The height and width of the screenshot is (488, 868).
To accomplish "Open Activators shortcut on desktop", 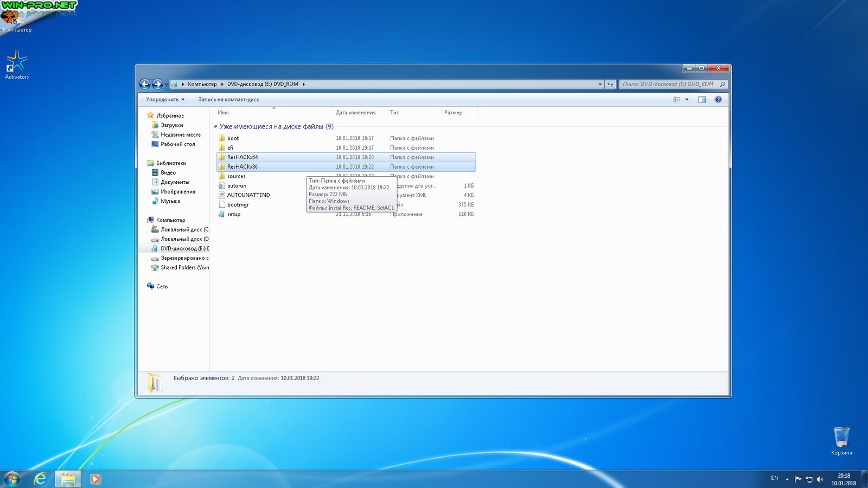I will 16,62.
